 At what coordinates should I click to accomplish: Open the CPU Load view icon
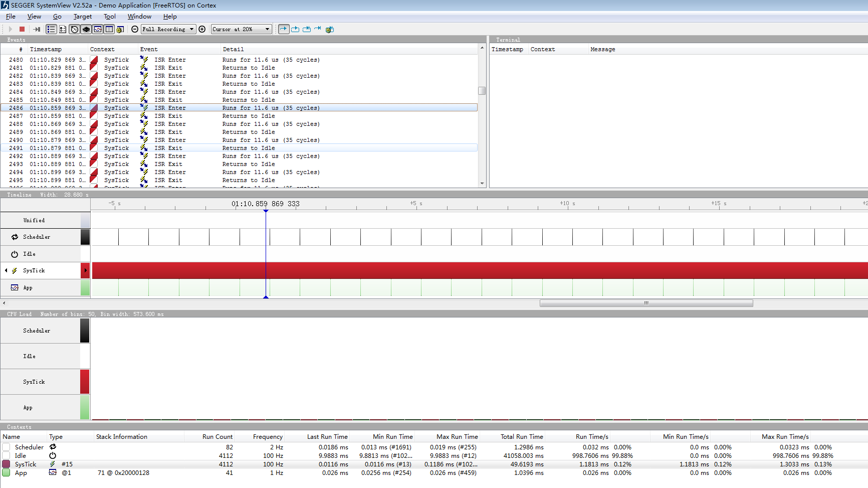[97, 29]
